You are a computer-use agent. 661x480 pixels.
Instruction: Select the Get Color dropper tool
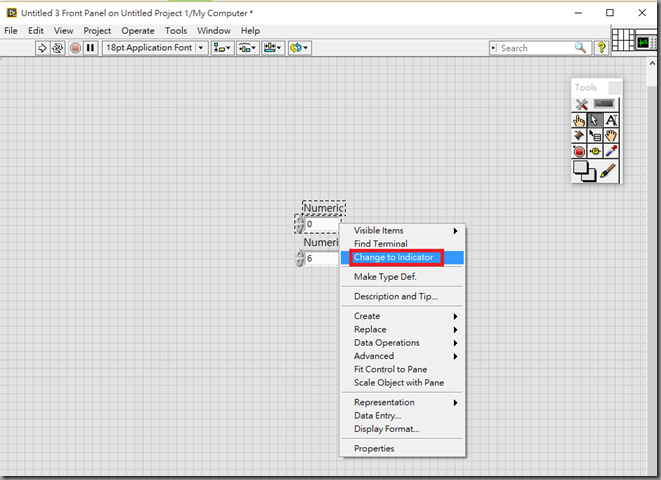(x=611, y=151)
